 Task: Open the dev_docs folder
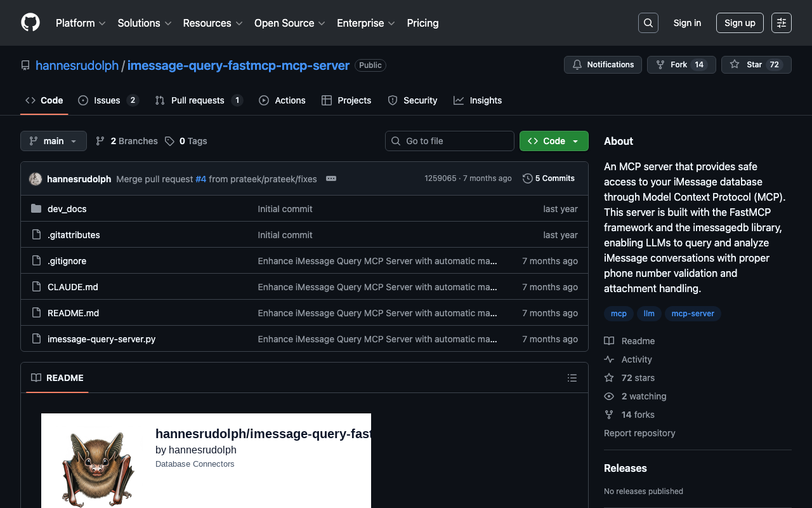pyautogui.click(x=67, y=209)
